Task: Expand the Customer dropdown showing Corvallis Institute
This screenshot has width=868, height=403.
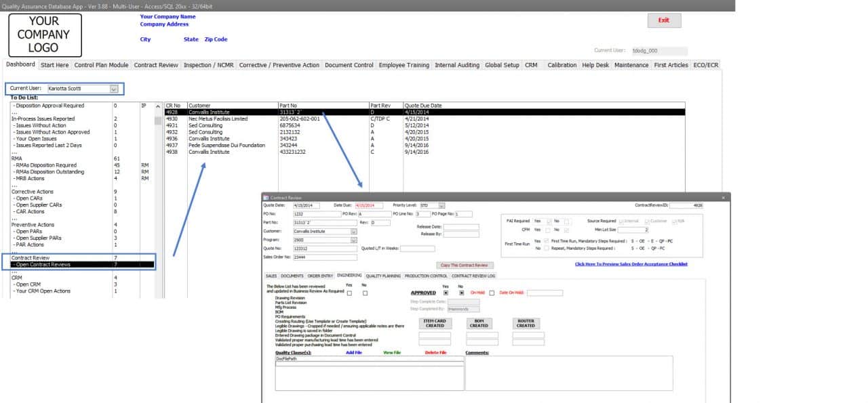Action: (x=353, y=231)
